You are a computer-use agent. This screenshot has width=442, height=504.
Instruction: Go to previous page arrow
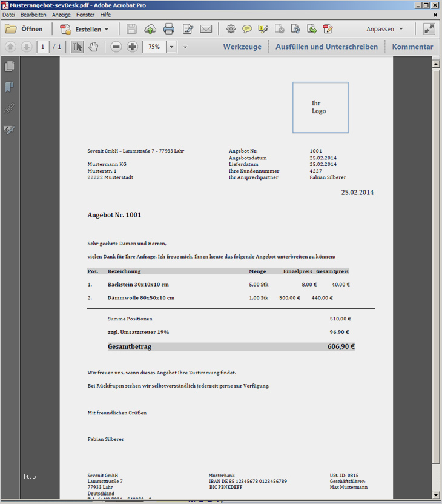pyautogui.click(x=10, y=47)
